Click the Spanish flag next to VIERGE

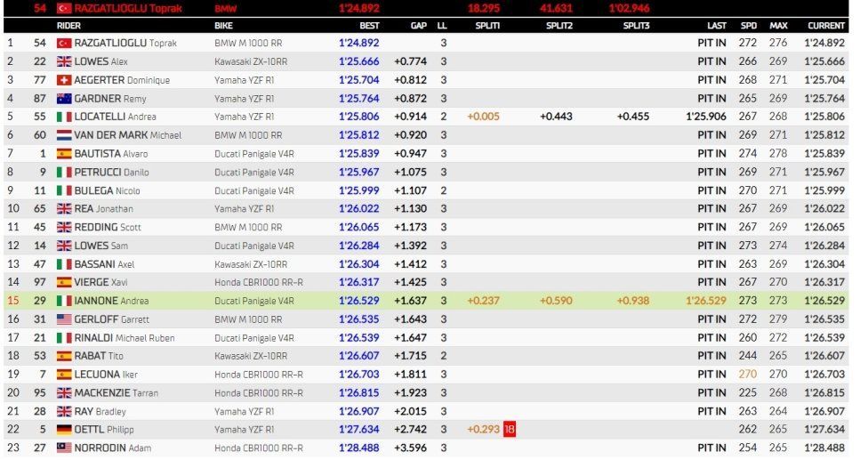[x=64, y=282]
